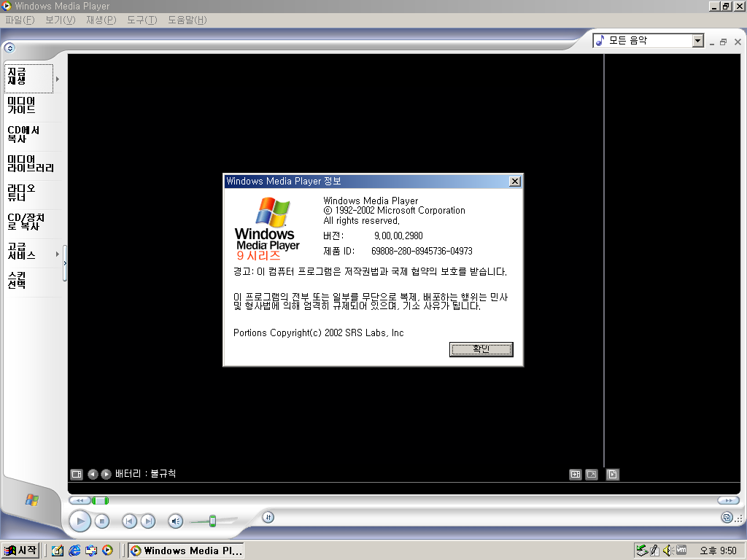Open the 미디어 라이브러리 tab

[32, 163]
